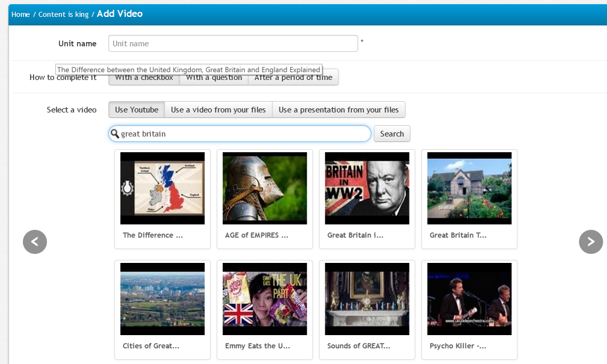Screen dimensions: 607x364
Task: Open 'Use a video from your files' tab
Action: pos(219,110)
